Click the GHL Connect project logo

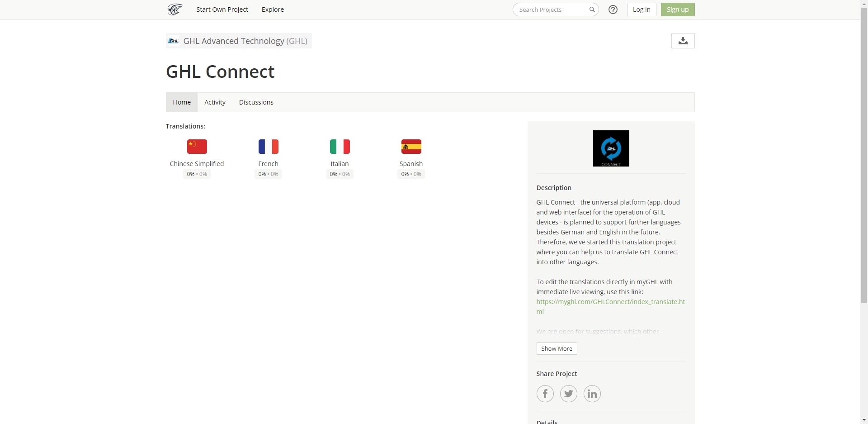tap(611, 148)
